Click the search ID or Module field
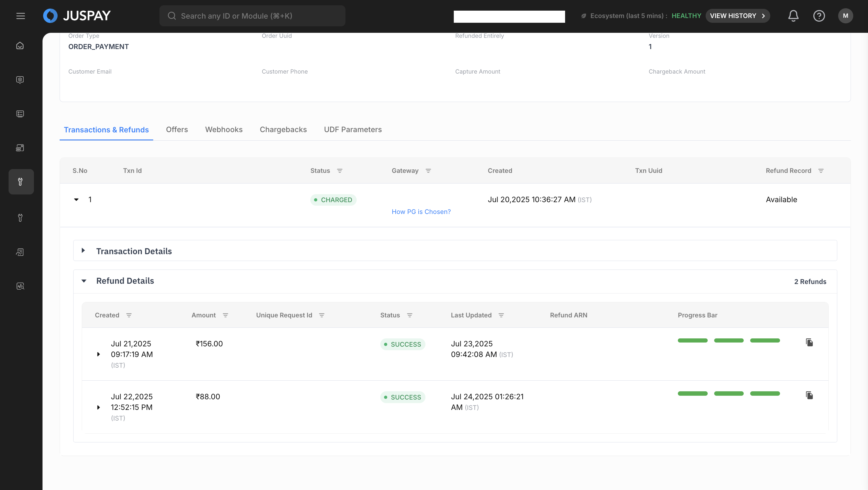This screenshot has width=868, height=490. [252, 16]
